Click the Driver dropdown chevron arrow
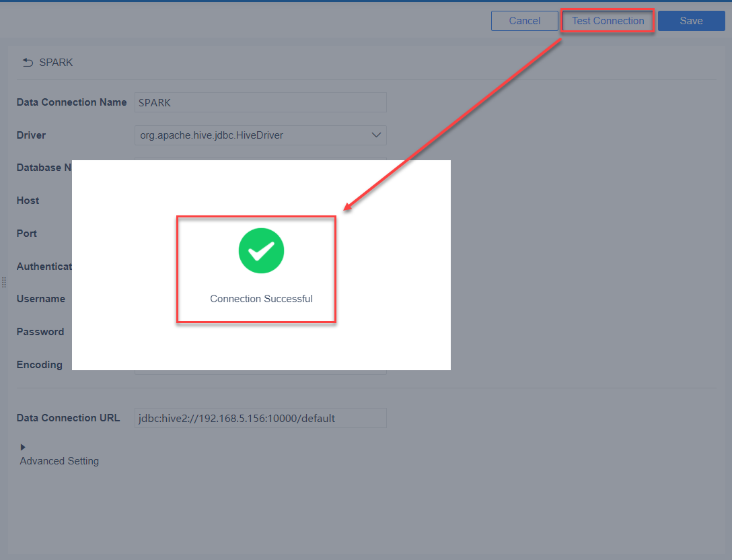The height and width of the screenshot is (560, 732). click(376, 135)
